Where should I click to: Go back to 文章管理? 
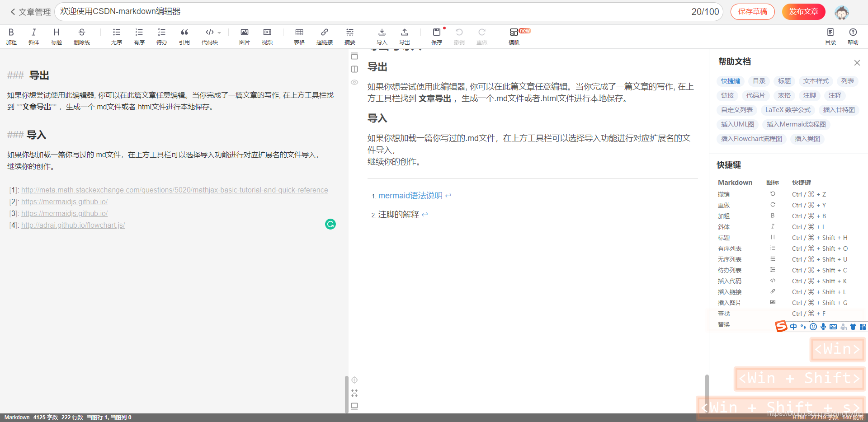(x=30, y=12)
